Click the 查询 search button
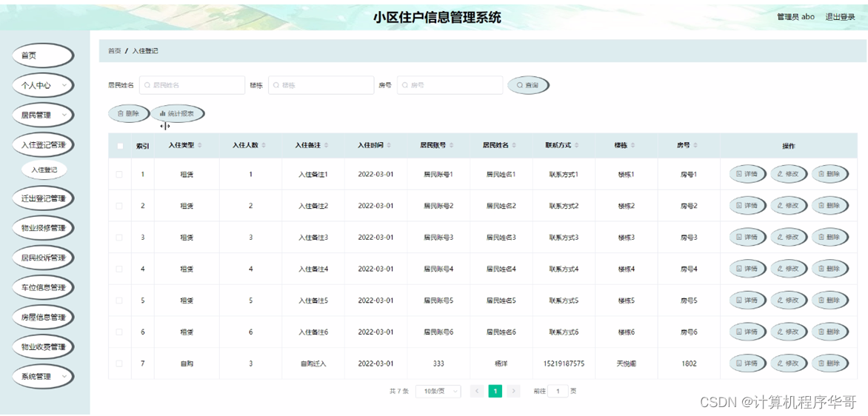 point(528,85)
